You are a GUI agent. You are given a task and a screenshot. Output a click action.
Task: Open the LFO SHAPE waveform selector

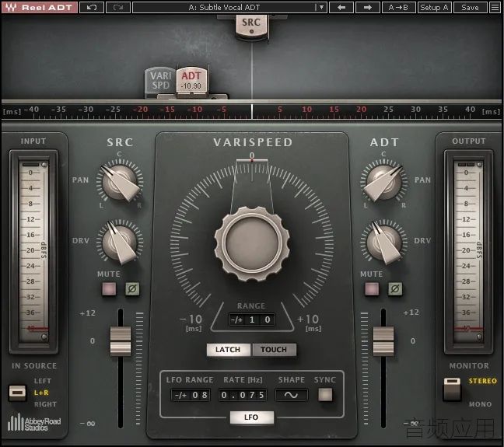point(291,395)
